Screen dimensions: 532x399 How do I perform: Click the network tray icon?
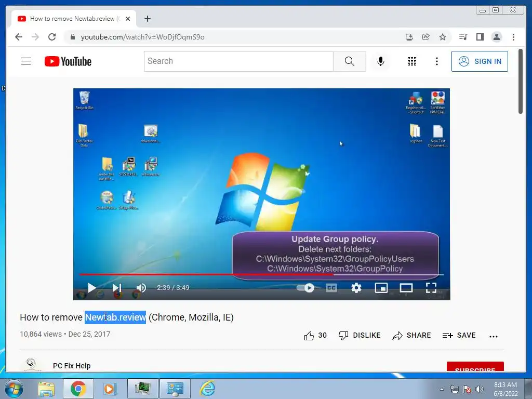pos(454,390)
